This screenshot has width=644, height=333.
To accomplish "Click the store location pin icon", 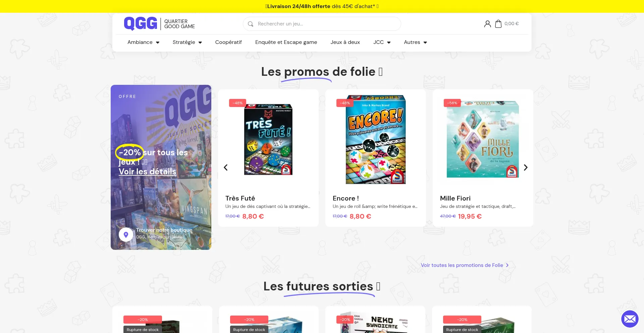I will [126, 234].
